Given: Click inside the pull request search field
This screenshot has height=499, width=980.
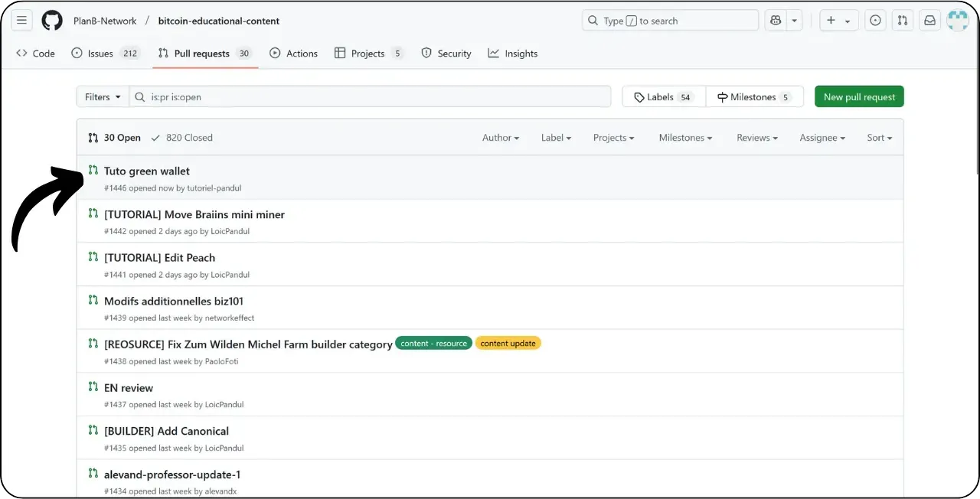Looking at the screenshot, I should pyautogui.click(x=367, y=96).
